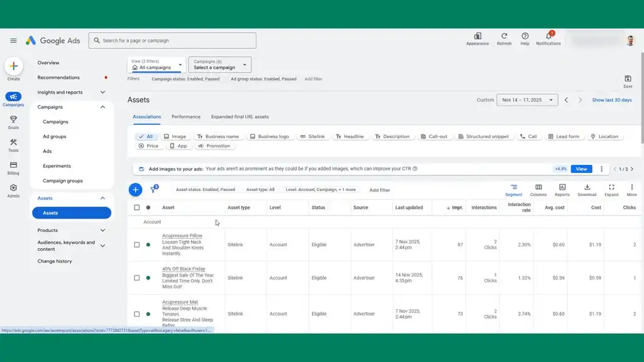The image size is (644, 362).
Task: Click Show last 30 days link
Action: coord(611,100)
